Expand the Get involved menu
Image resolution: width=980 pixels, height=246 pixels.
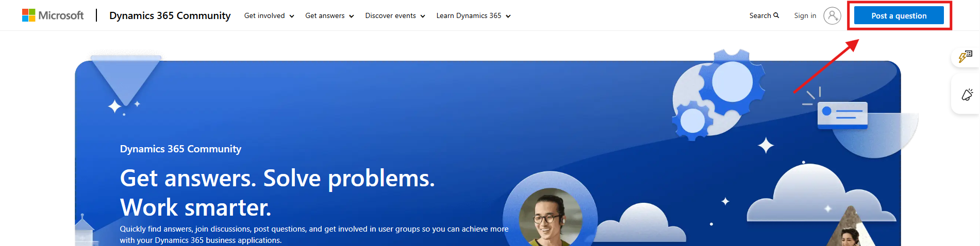click(269, 16)
